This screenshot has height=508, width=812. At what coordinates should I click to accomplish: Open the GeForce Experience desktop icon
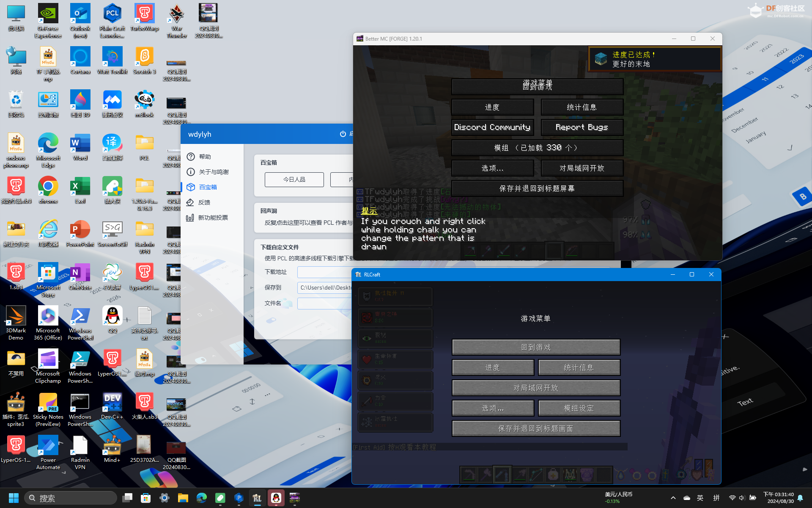[48, 21]
